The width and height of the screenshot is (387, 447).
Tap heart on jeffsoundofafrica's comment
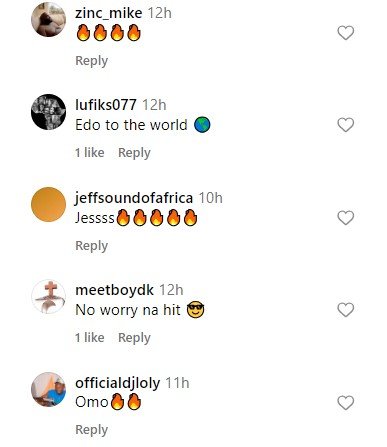345,218
